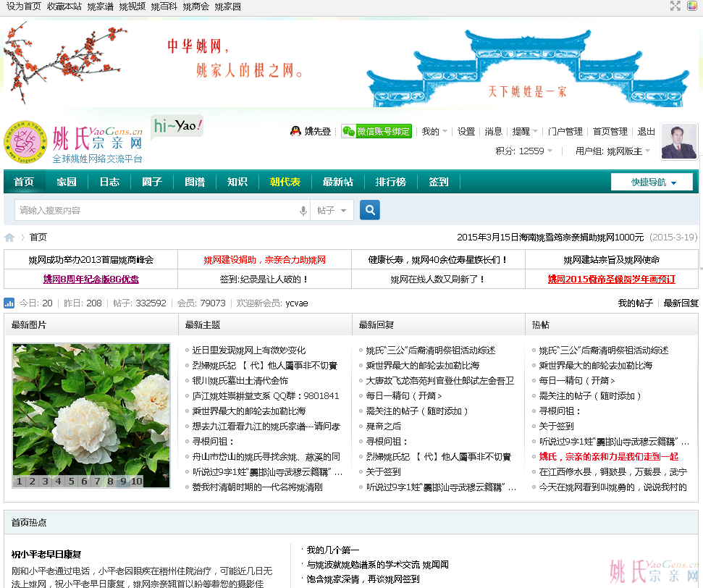Open 姚网建站宗旨及姚网使命 link
This screenshot has width=703, height=588.
(612, 260)
